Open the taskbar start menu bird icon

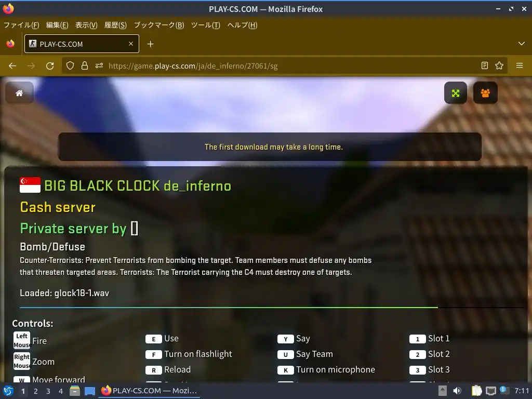(8, 391)
